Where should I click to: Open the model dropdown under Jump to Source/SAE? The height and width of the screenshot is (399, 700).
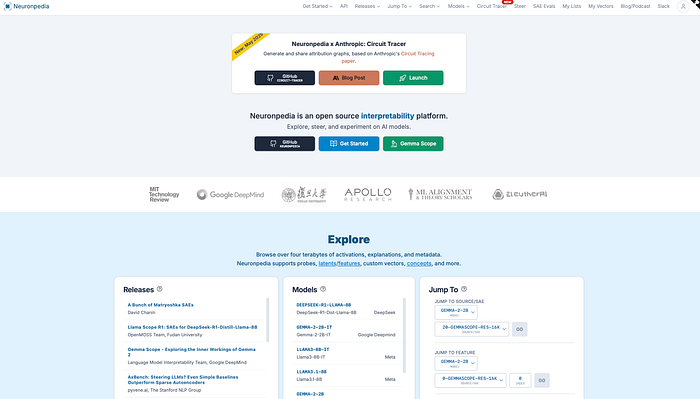tap(456, 312)
